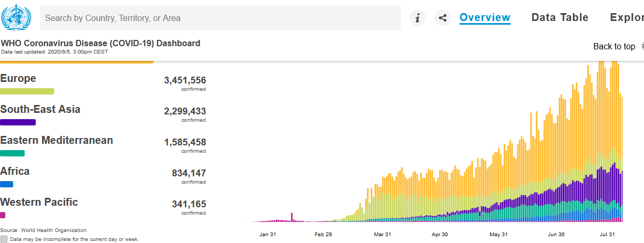This screenshot has height=243, width=644.
Task: Click the Apr 30 axis label
Action: coord(440,234)
